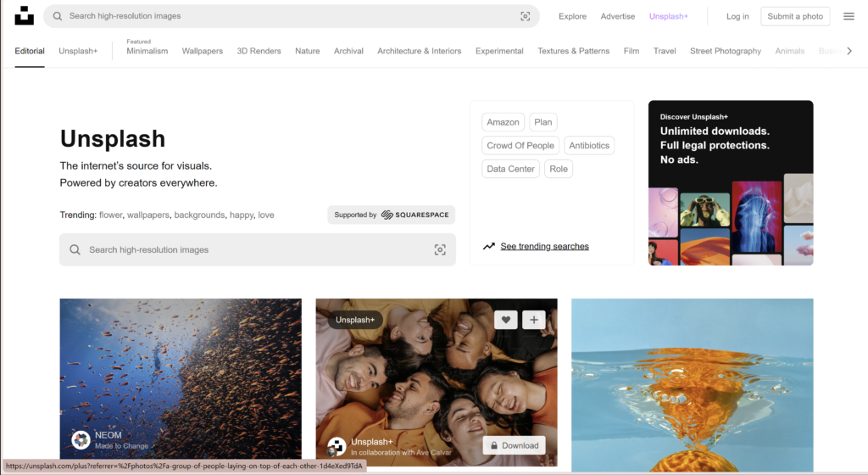Go to 3D Renders category

259,51
